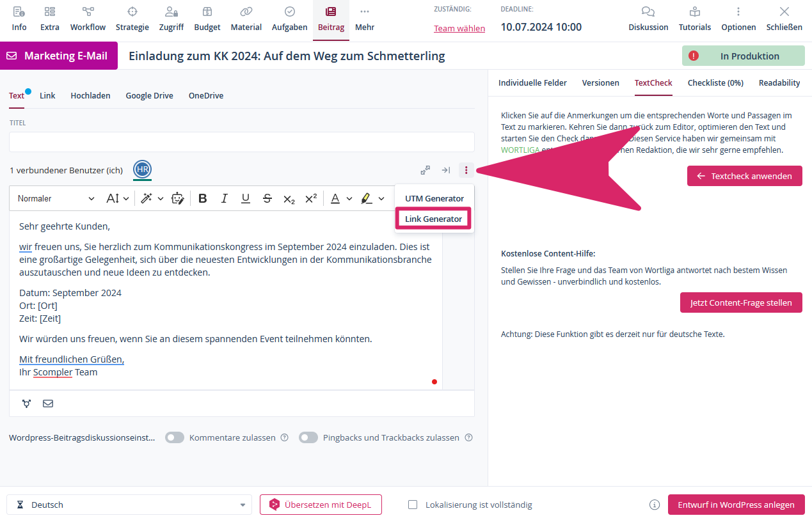Click the superscript toolbar button
The width and height of the screenshot is (812, 518).
[x=310, y=198]
